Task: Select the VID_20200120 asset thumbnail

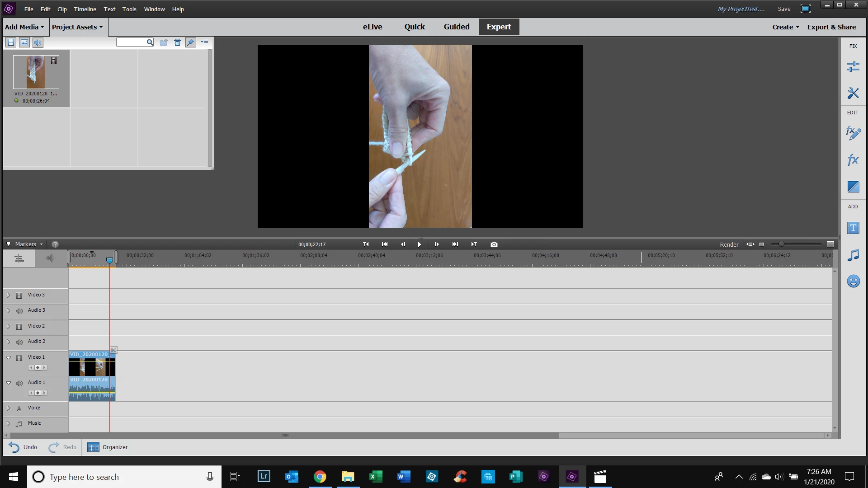Action: click(36, 72)
